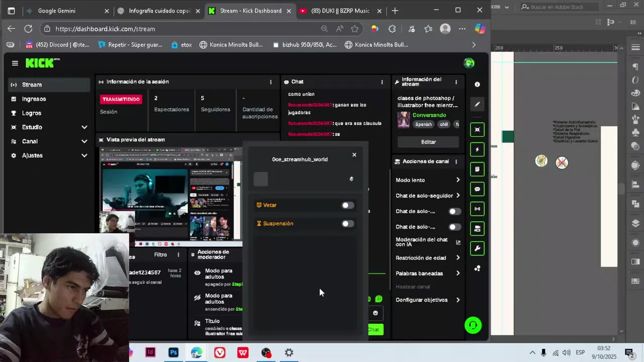Switch to DUKI BZRP Music browser tab
The height and width of the screenshot is (362, 644).
point(341,11)
